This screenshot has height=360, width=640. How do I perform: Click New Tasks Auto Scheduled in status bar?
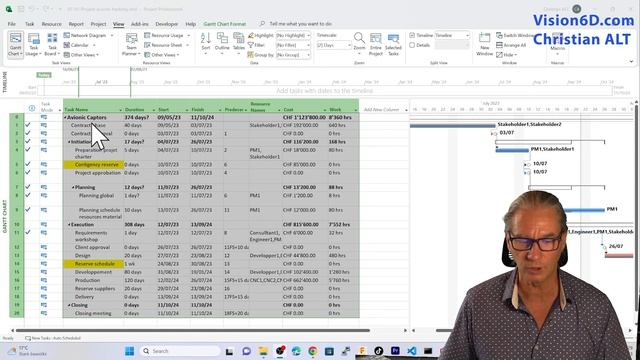pyautogui.click(x=53, y=338)
